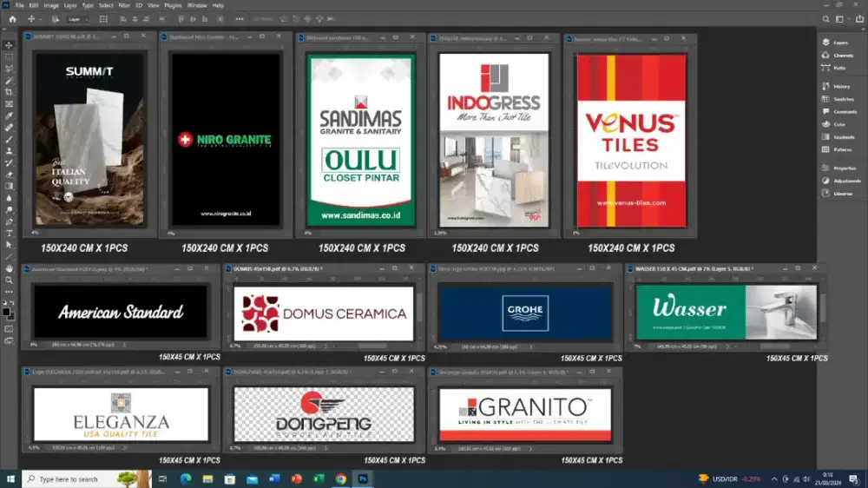Select the Frame tool

[9, 104]
